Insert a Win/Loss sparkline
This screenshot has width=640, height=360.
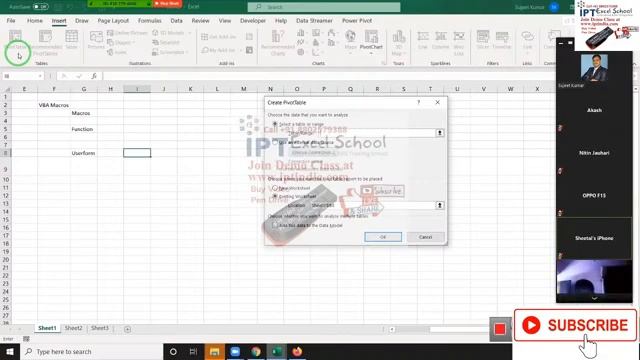[459, 43]
